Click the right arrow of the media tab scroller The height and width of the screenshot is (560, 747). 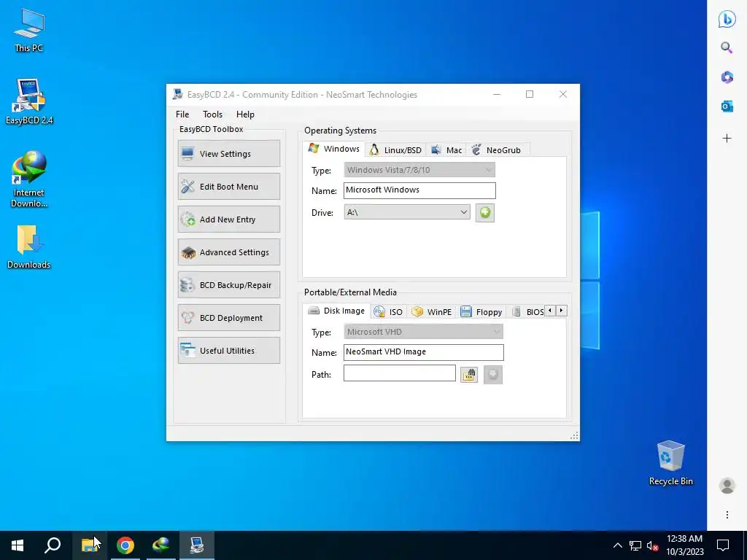(x=562, y=311)
